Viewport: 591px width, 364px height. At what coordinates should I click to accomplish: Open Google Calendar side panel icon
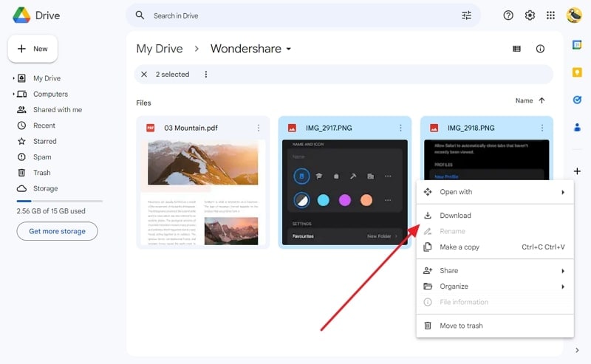point(577,44)
